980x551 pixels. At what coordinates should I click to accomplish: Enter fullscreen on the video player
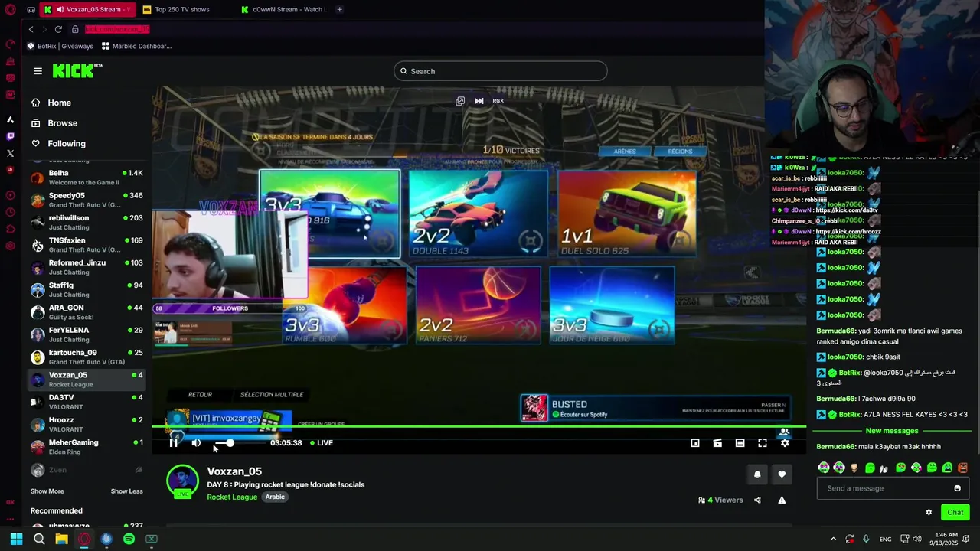point(763,443)
